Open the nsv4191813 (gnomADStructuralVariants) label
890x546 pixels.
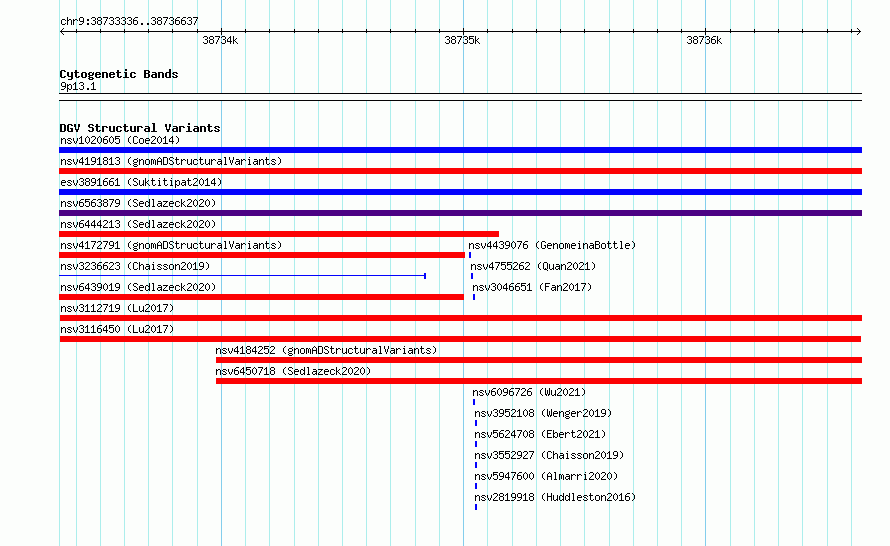(171, 161)
